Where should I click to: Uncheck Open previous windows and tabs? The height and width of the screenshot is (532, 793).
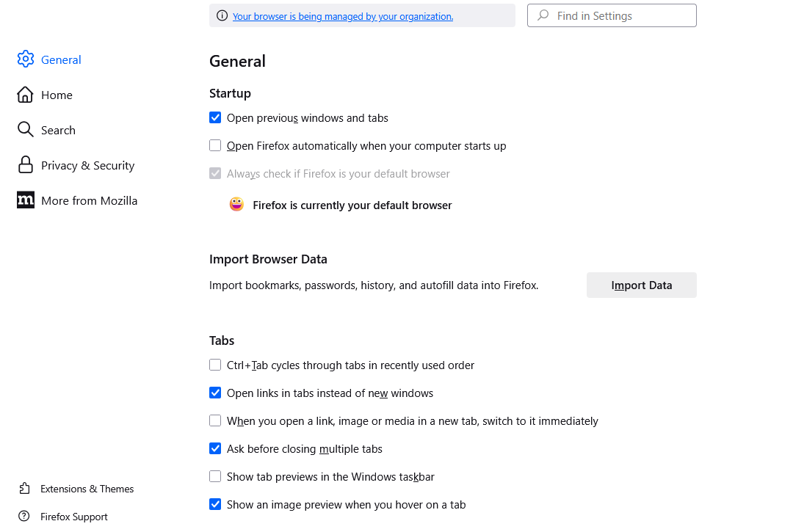[x=215, y=117]
